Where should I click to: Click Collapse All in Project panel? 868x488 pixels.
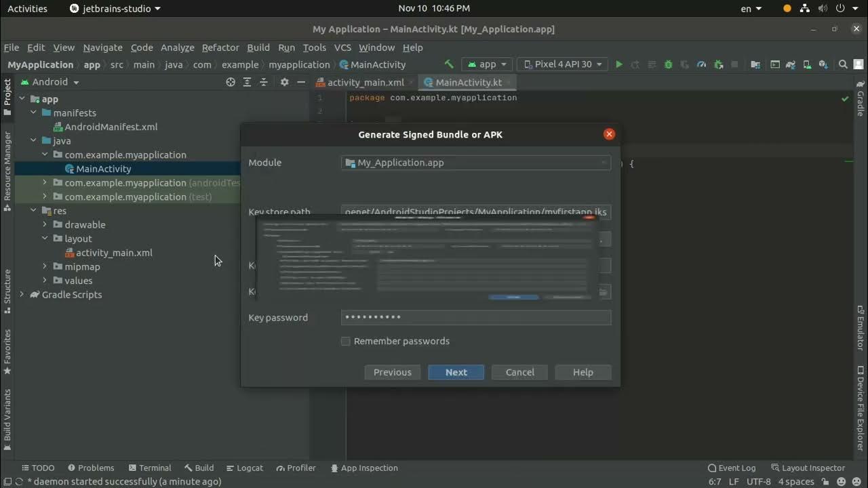click(x=264, y=82)
